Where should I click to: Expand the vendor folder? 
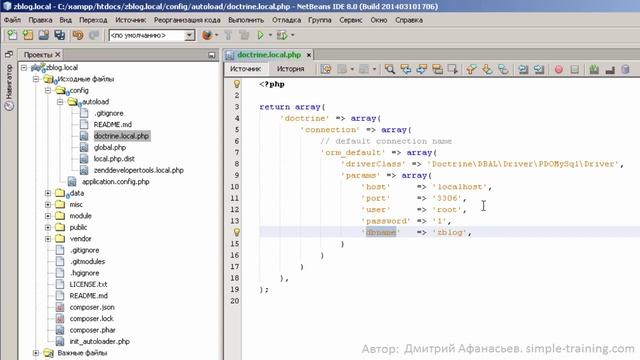click(48, 239)
